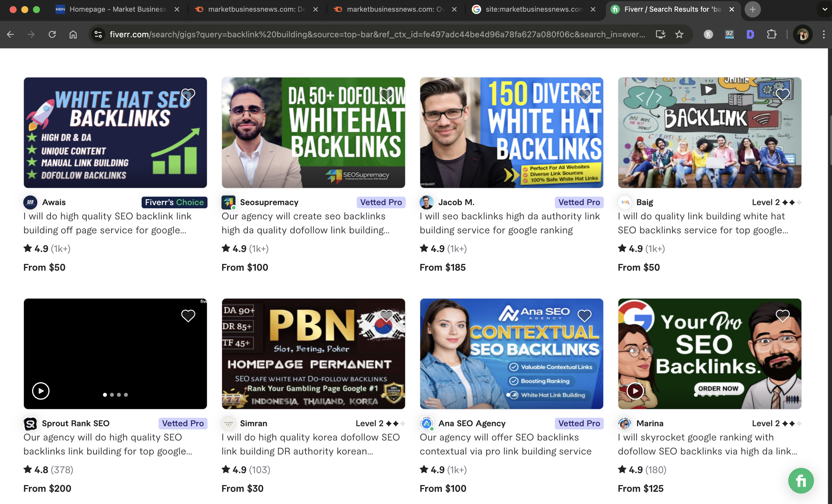This screenshot has width=832, height=504.
Task: Heart the Simran PBN gig
Action: coord(386,316)
